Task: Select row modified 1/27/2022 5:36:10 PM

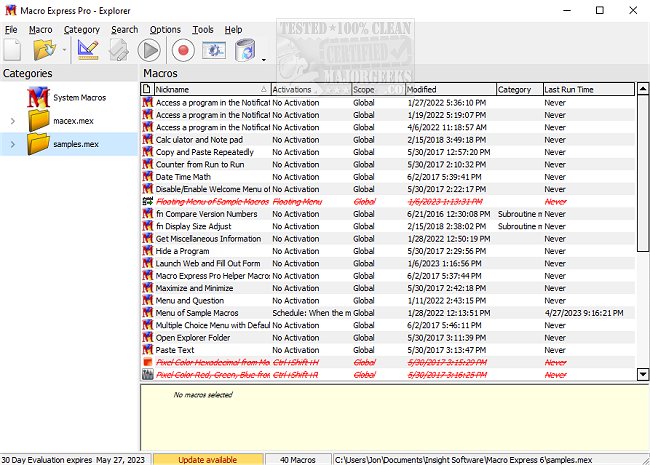Action: [x=388, y=102]
